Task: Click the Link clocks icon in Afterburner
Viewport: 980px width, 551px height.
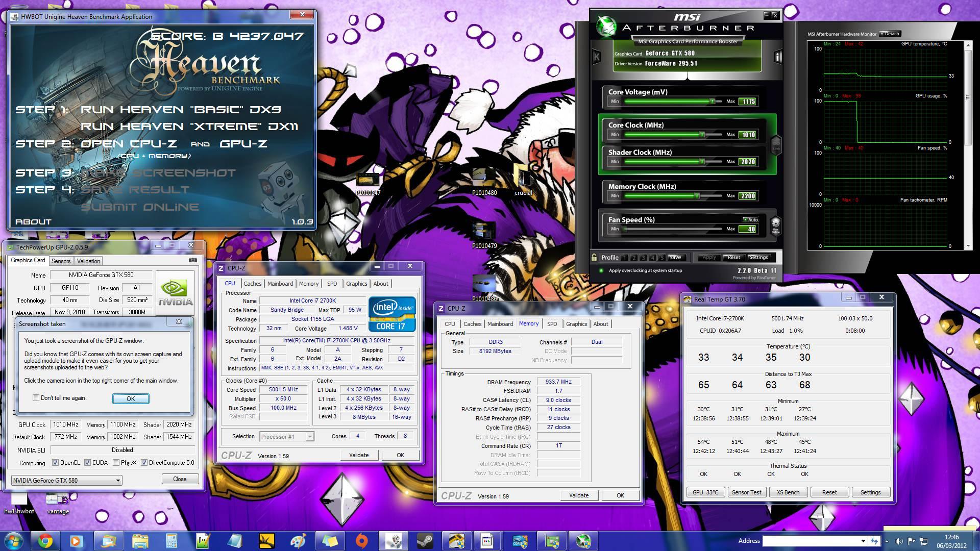Action: coord(776,145)
